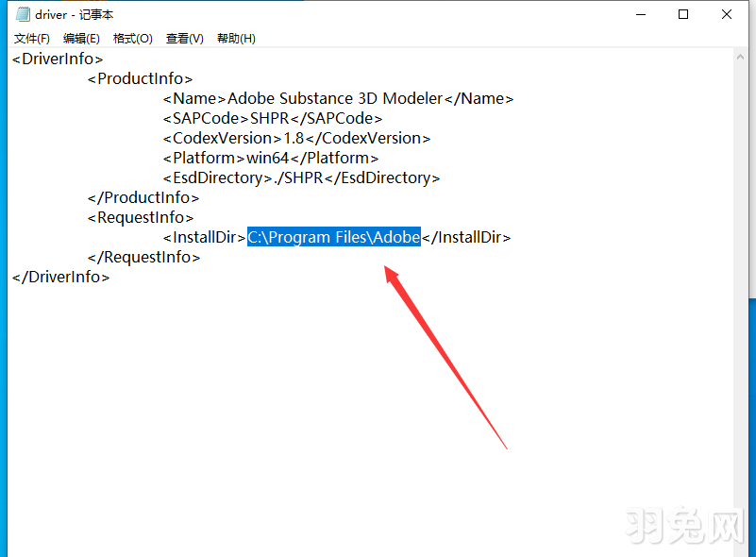This screenshot has height=557, width=756.
Task: Open the 编辑(E) menu
Action: click(81, 38)
